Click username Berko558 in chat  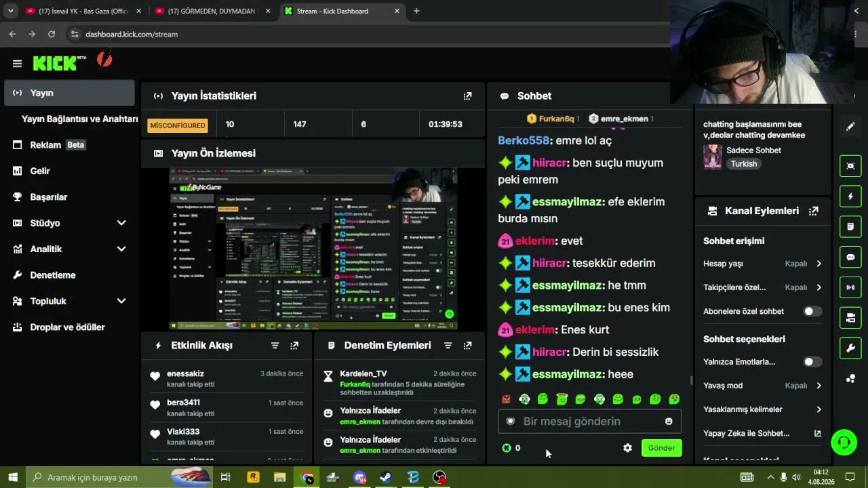click(x=524, y=141)
